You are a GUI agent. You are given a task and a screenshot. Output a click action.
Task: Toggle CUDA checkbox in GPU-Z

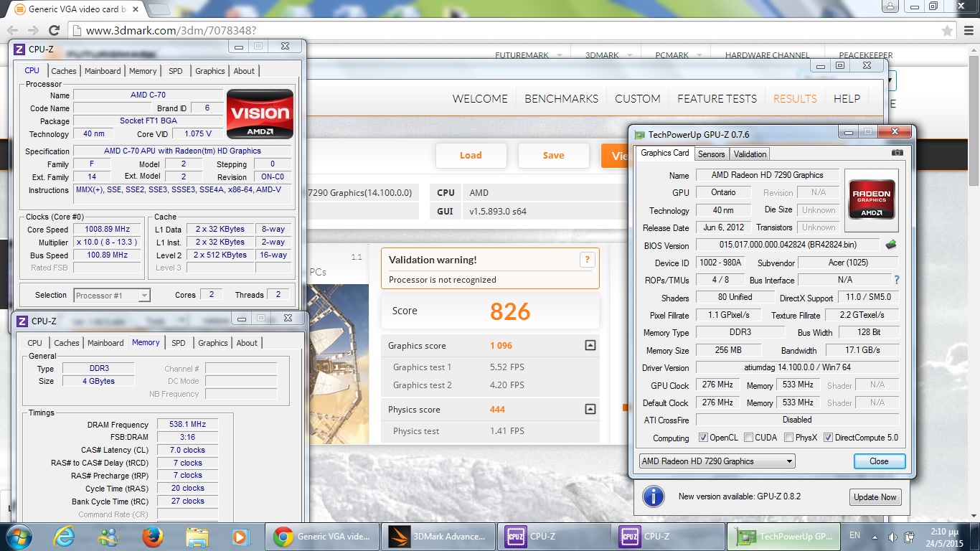tap(748, 438)
